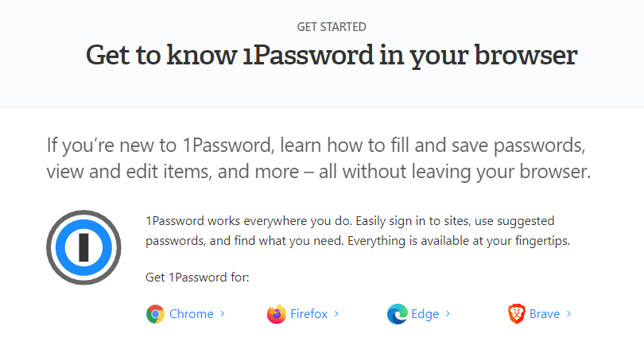
Task: Click the Brave lion icon
Action: click(517, 314)
